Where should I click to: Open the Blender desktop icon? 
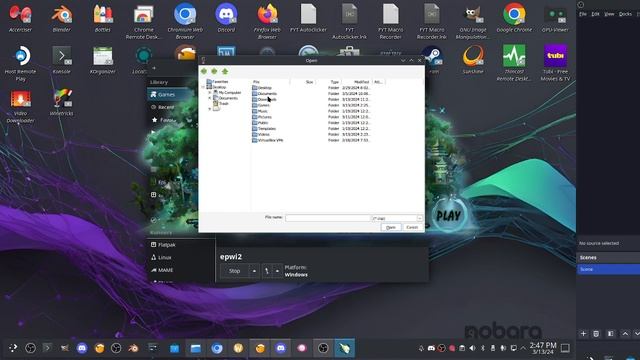coord(62,18)
